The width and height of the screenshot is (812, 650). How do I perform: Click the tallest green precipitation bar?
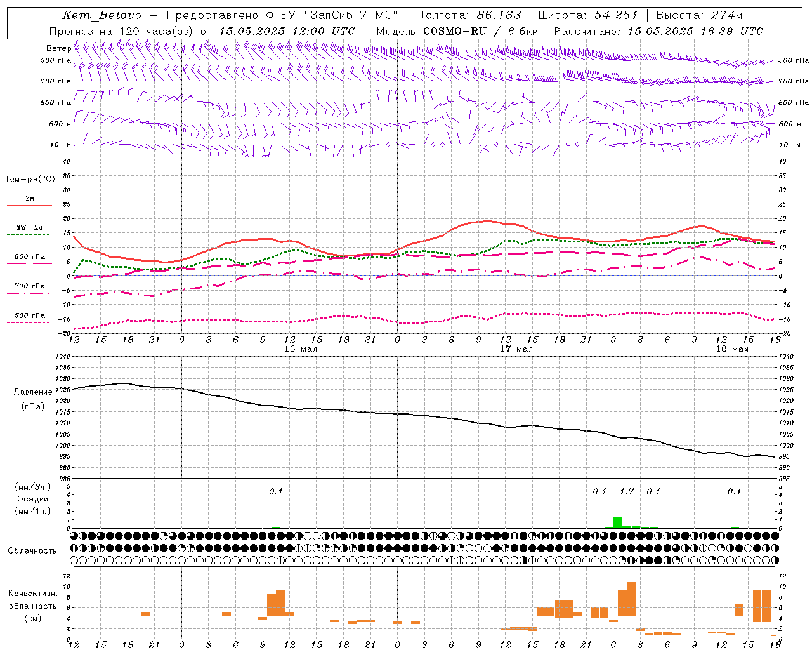click(617, 522)
